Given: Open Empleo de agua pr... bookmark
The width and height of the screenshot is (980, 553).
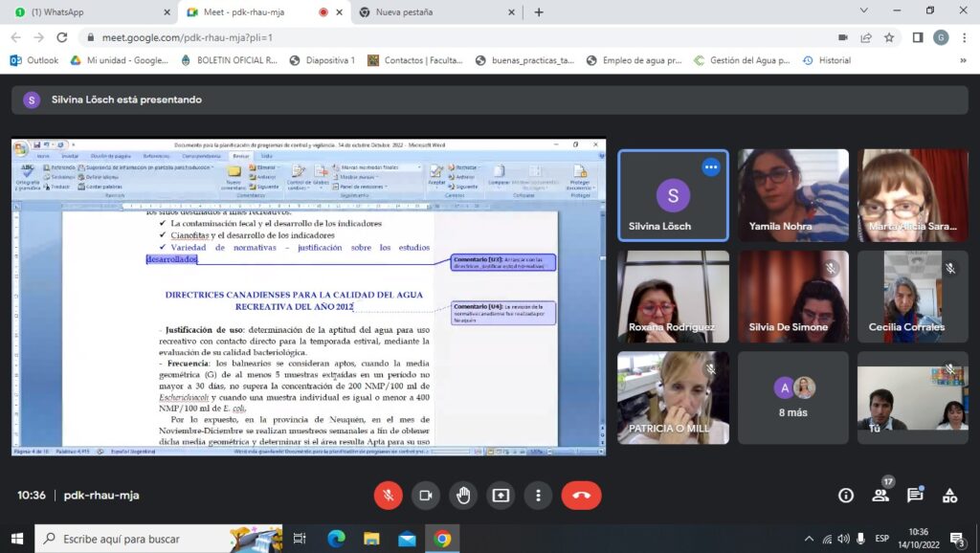Looking at the screenshot, I should click(635, 60).
